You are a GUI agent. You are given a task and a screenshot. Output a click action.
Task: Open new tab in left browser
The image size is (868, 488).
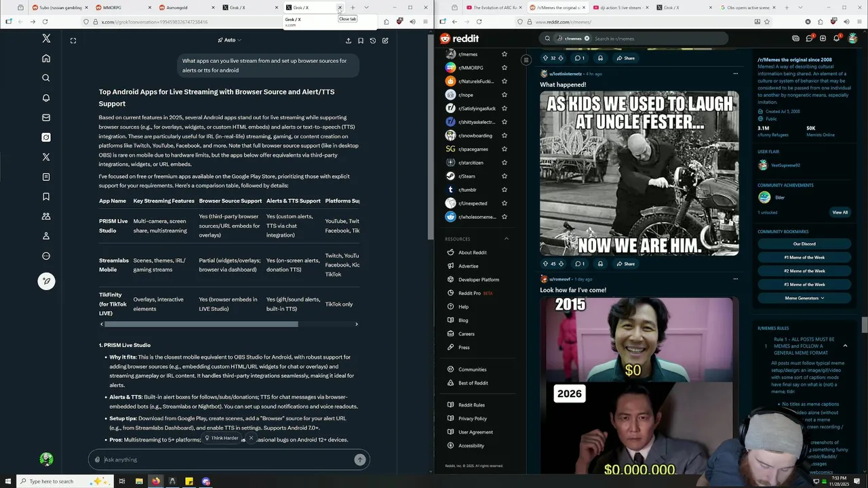click(x=353, y=7)
